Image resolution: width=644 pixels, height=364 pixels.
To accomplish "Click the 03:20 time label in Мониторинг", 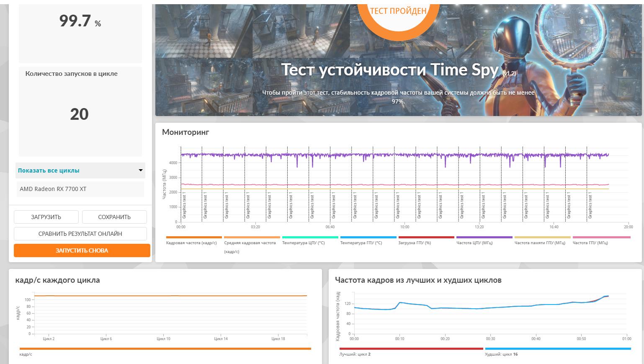I will point(255,227).
